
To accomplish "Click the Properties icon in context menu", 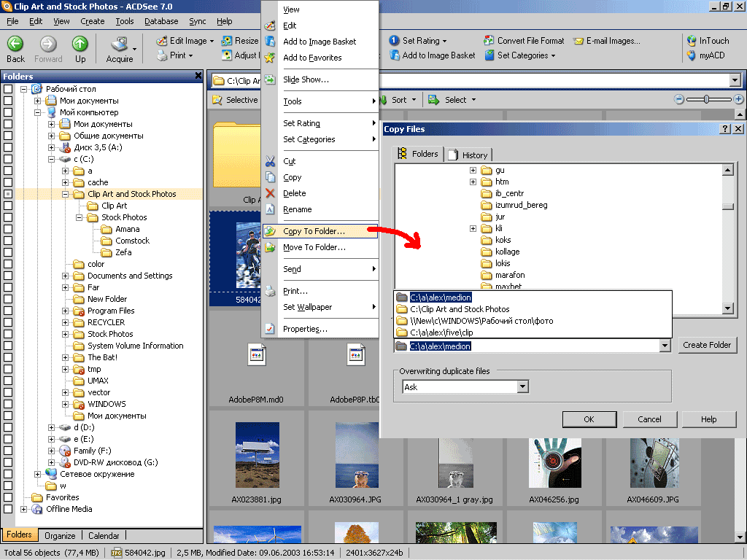I will (x=270, y=329).
